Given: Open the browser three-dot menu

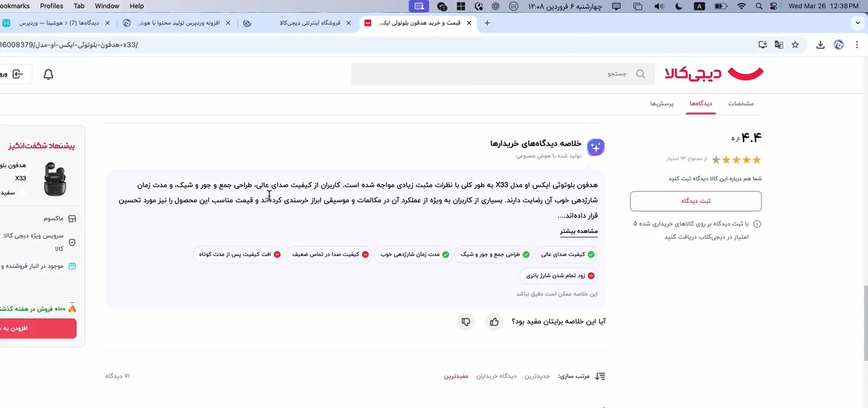Looking at the screenshot, I should (x=857, y=45).
